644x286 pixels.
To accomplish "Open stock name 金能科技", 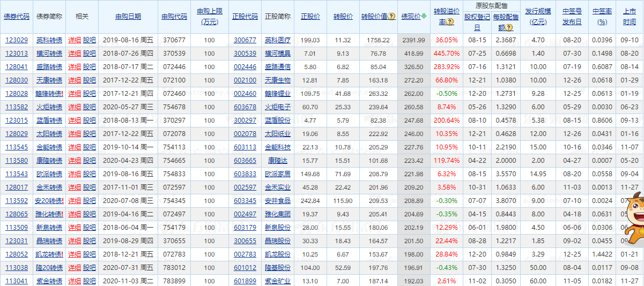I will click(278, 147).
